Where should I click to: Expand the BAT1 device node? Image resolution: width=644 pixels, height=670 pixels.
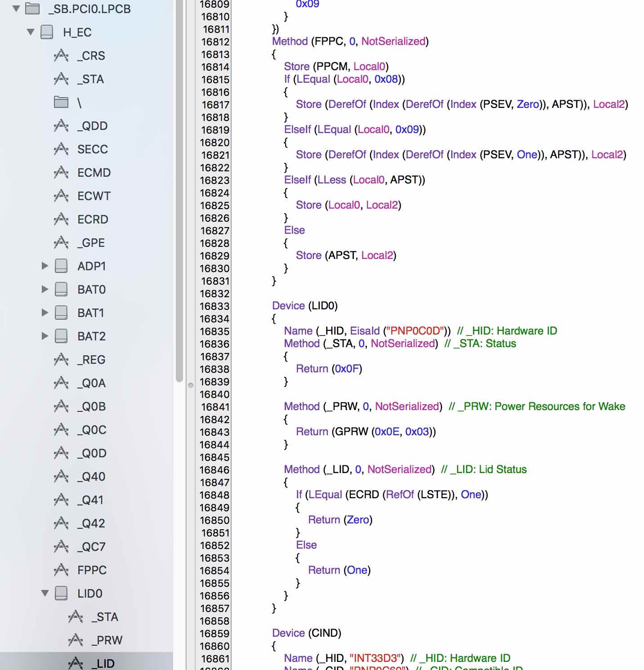(x=45, y=313)
